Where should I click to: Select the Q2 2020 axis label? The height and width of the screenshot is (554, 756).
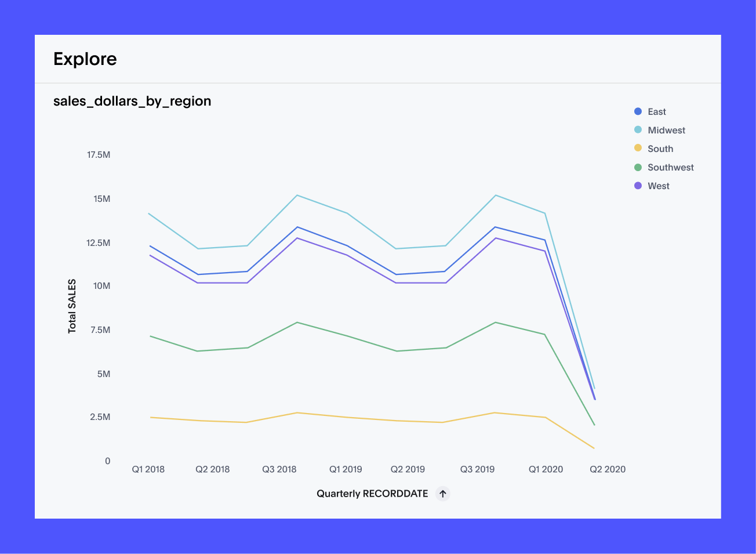point(607,469)
